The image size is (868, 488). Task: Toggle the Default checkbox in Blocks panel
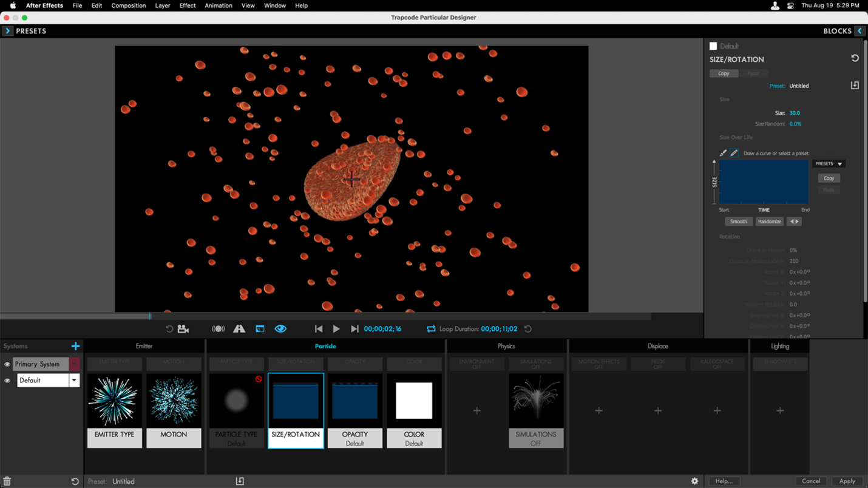713,46
